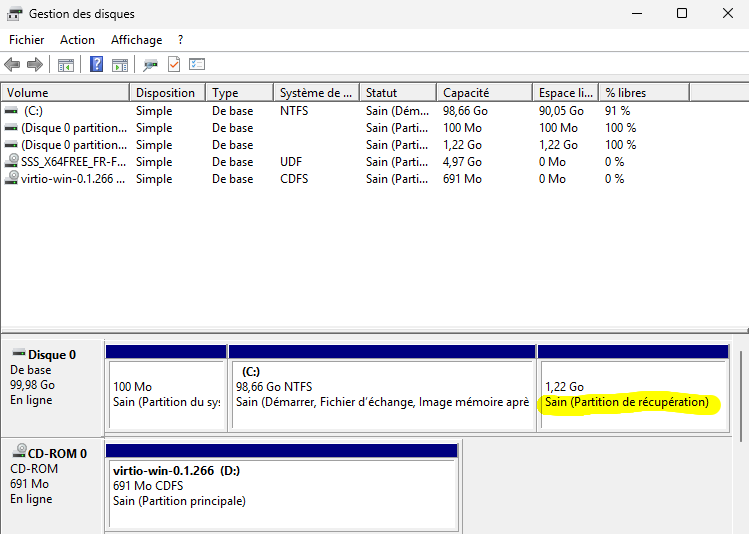Open the Action menu
This screenshot has width=749, height=534.
pyautogui.click(x=77, y=40)
